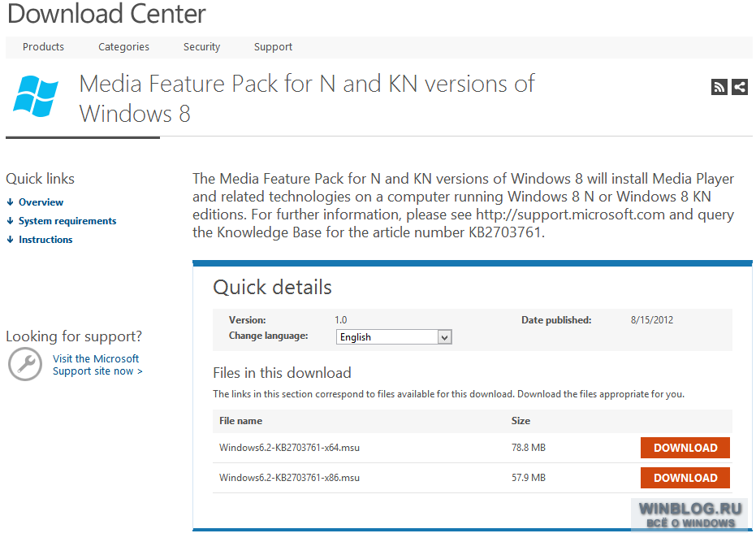This screenshot has width=756, height=542.
Task: Click the File name column header
Action: [x=240, y=421]
